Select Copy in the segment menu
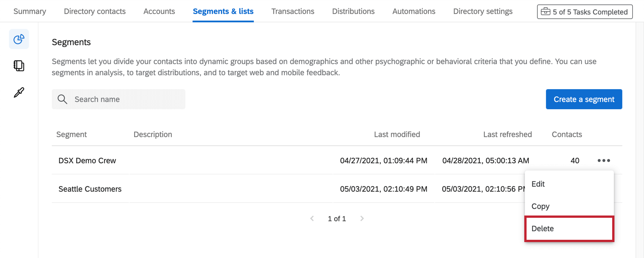 click(x=540, y=206)
